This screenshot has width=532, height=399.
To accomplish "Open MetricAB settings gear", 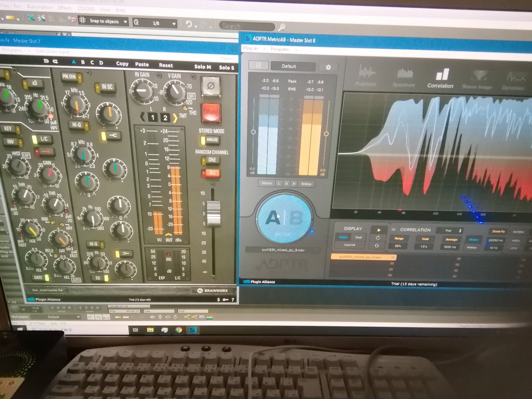I will click(329, 67).
